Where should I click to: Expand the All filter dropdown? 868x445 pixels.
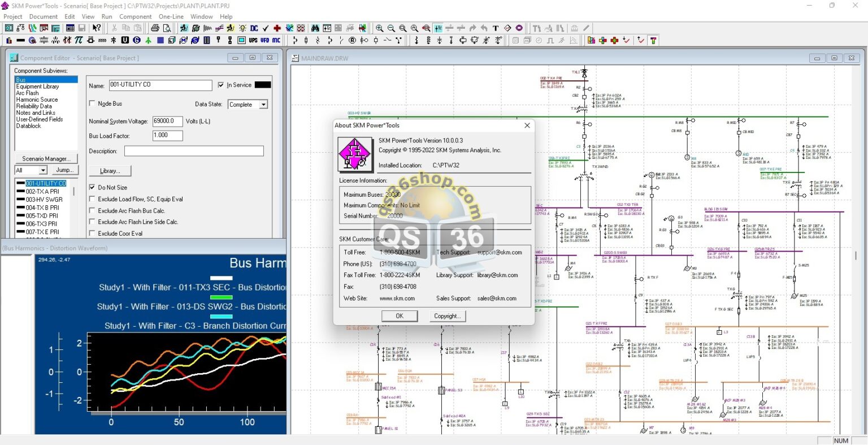tap(43, 170)
